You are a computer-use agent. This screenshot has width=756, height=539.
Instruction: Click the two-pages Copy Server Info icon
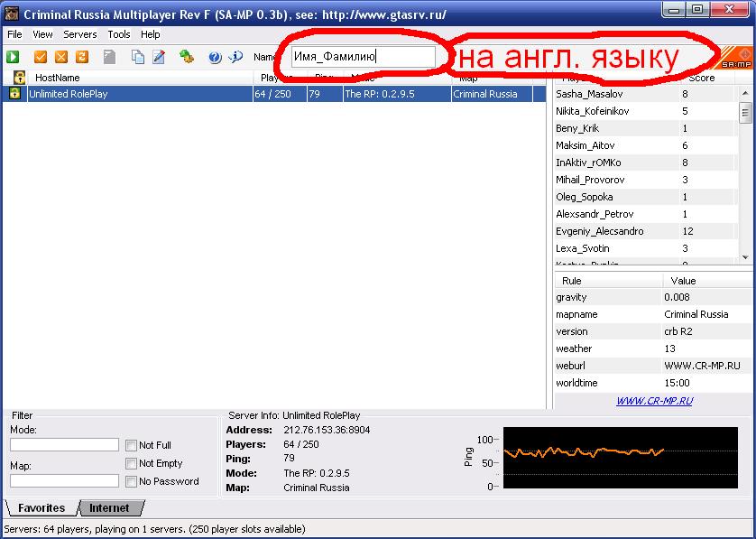coord(138,57)
